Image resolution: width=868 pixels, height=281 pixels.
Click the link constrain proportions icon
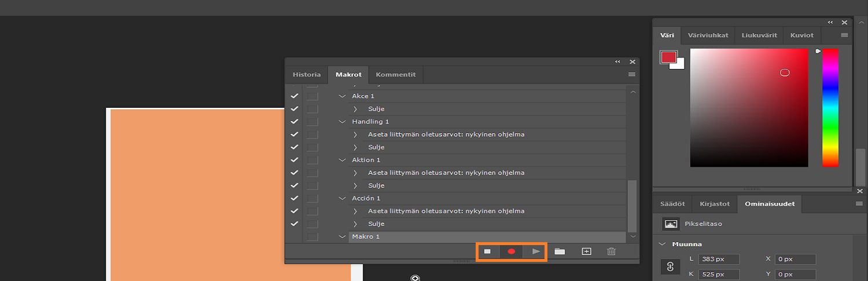click(671, 267)
